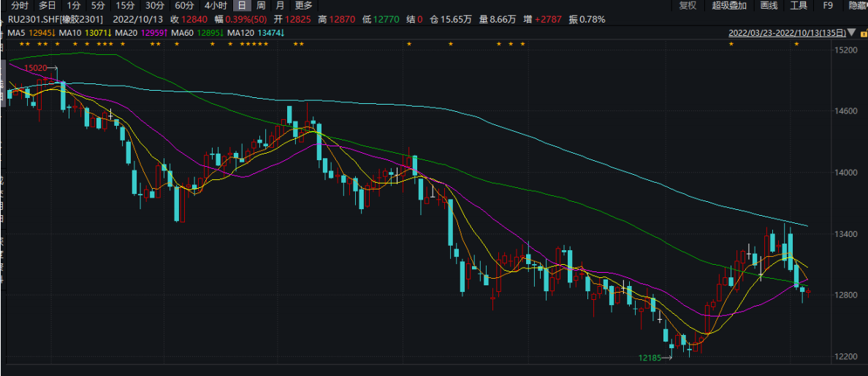
Task: Select the 4小时 period
Action: [216, 6]
